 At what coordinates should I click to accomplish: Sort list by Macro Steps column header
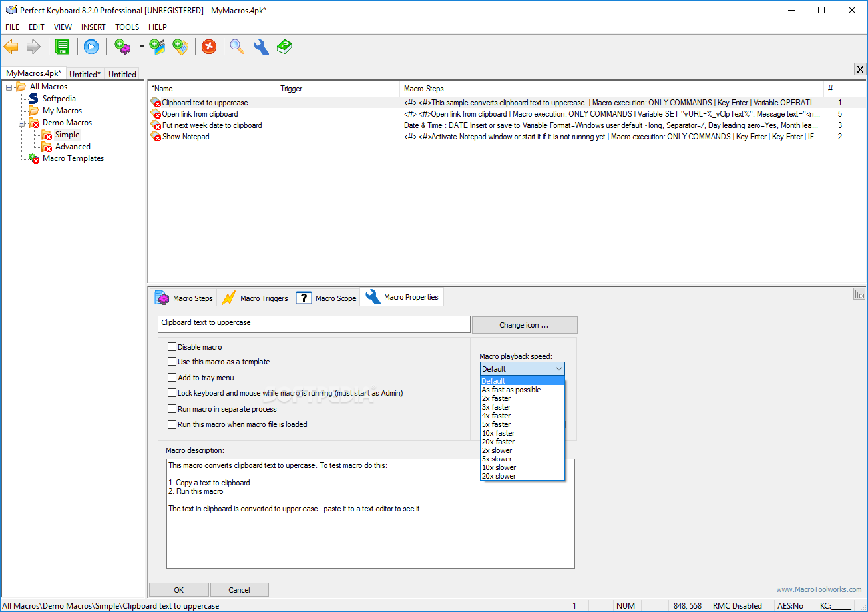[611, 89]
